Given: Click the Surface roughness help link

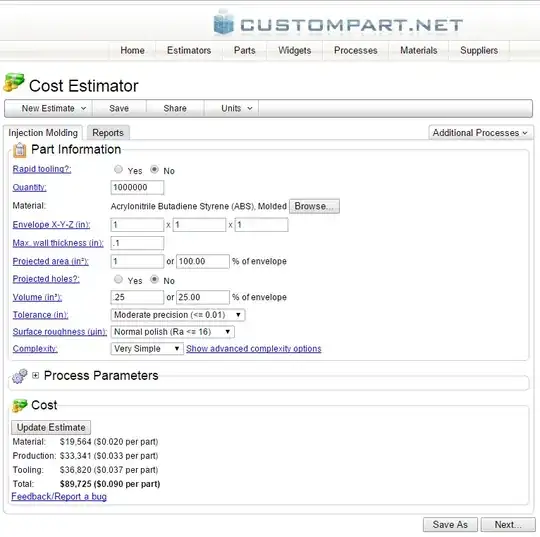Looking at the screenshot, I should 60,332.
